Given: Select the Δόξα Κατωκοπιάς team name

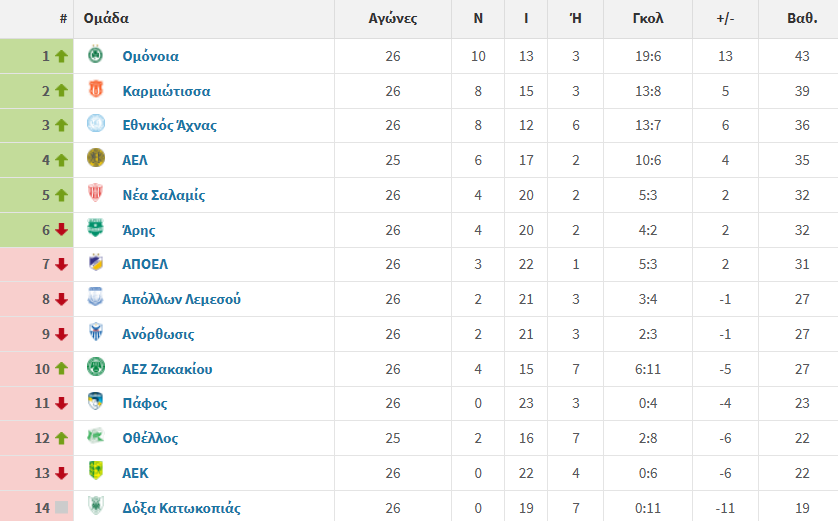Looking at the screenshot, I should coord(181,508).
